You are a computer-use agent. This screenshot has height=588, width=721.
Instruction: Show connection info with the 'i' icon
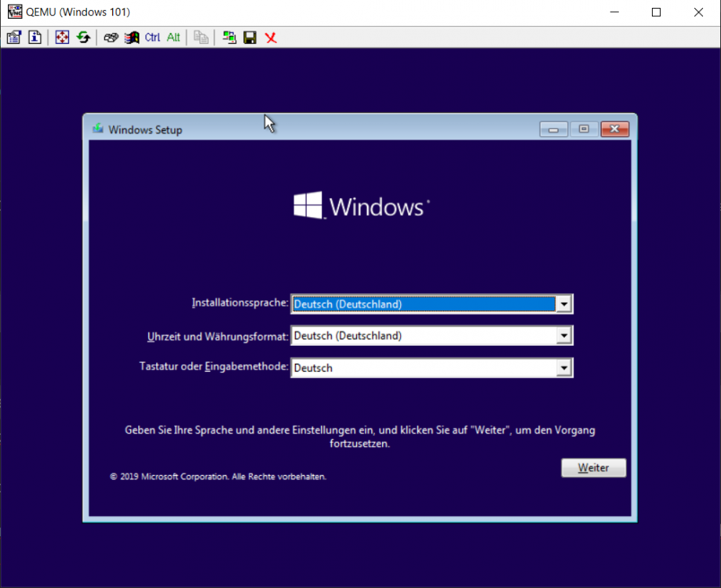pos(35,37)
